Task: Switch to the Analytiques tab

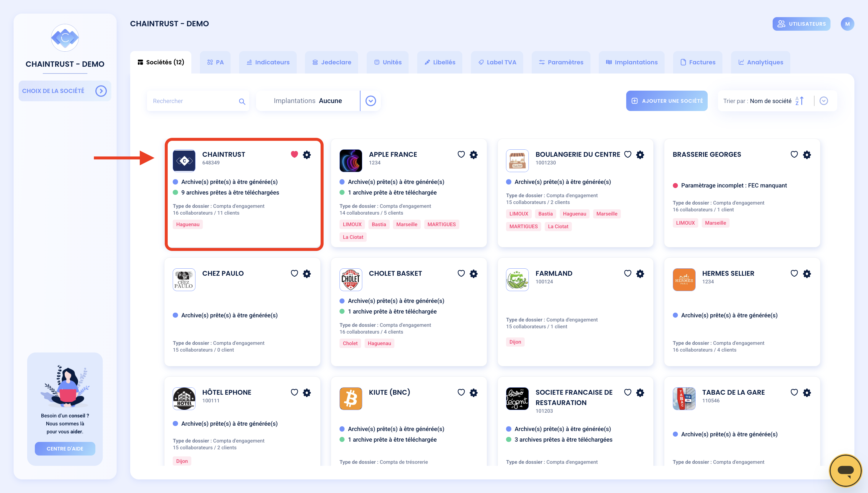Action: 760,62
